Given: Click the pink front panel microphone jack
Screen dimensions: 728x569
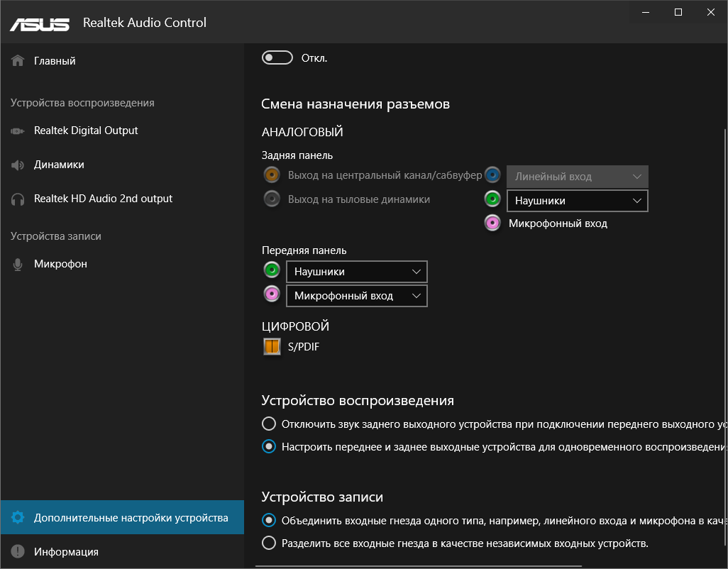Looking at the screenshot, I should click(271, 294).
